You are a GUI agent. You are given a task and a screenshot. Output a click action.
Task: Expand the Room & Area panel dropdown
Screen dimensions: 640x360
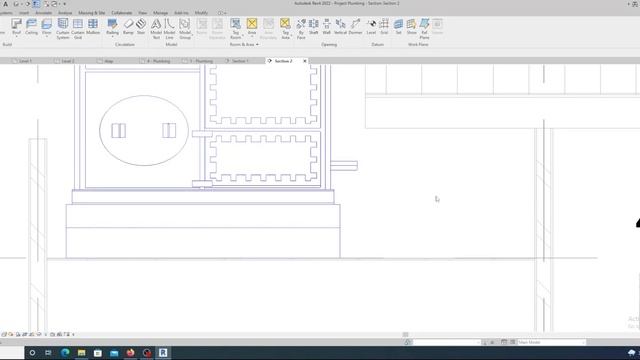[244, 44]
